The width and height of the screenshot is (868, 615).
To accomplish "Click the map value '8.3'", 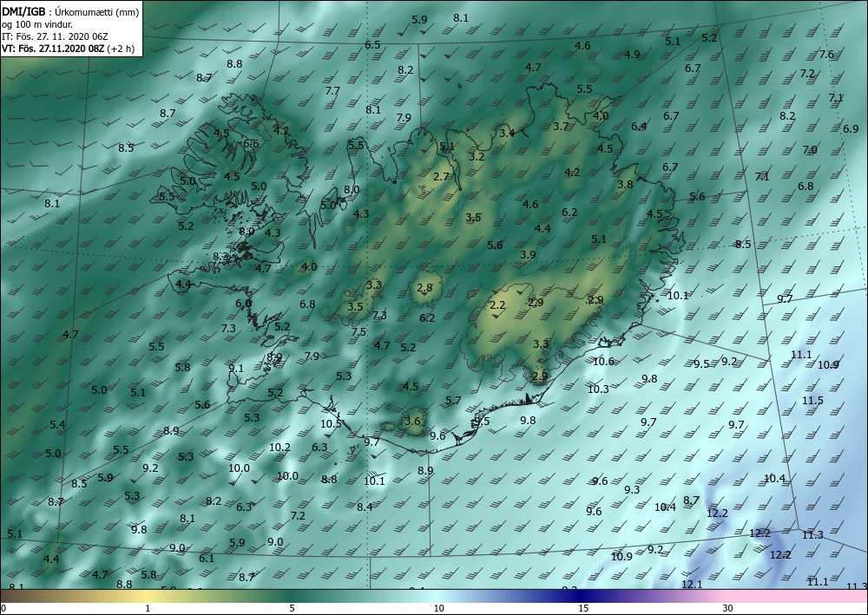I will point(221,257).
